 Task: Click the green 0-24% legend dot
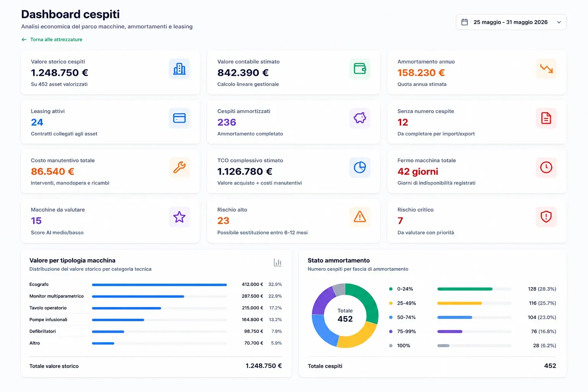(390, 289)
